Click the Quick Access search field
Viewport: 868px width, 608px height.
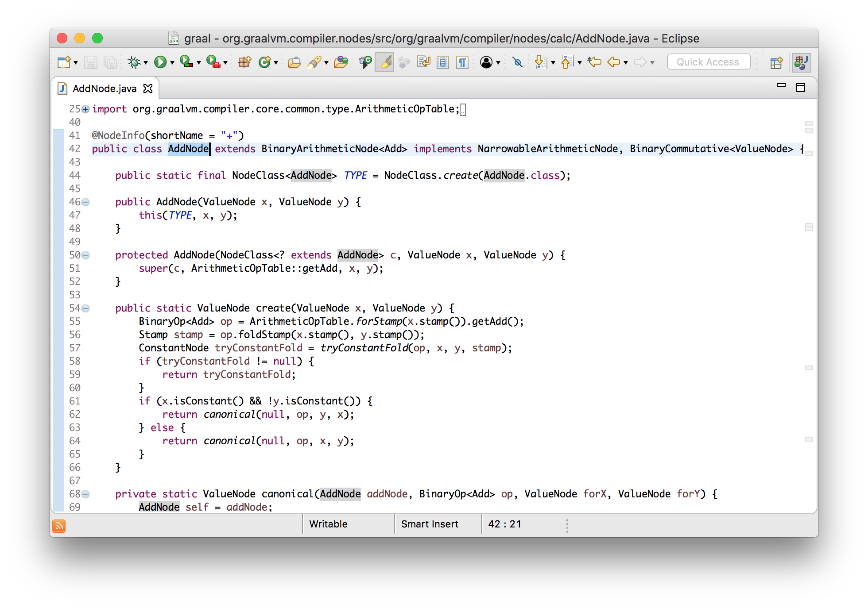tap(708, 62)
